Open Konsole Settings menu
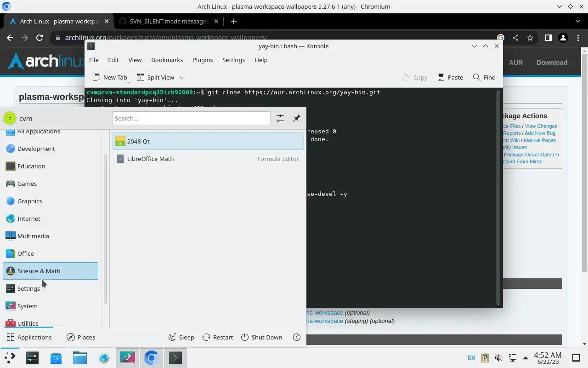 pyautogui.click(x=233, y=60)
